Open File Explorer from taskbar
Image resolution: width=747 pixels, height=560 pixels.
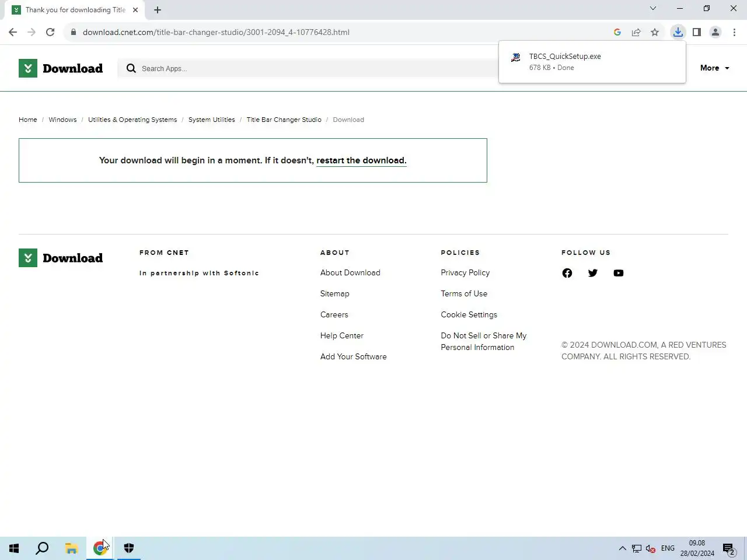tap(71, 548)
